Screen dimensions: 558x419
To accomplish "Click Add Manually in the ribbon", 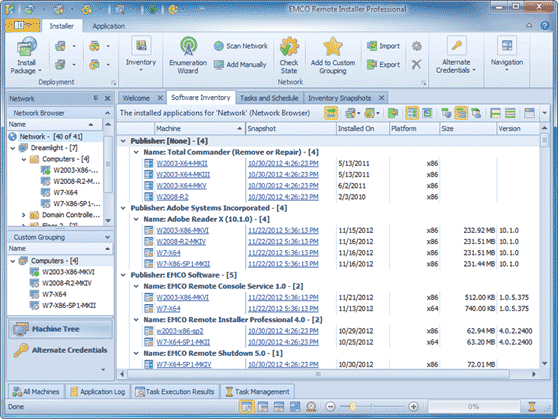I will pyautogui.click(x=240, y=64).
